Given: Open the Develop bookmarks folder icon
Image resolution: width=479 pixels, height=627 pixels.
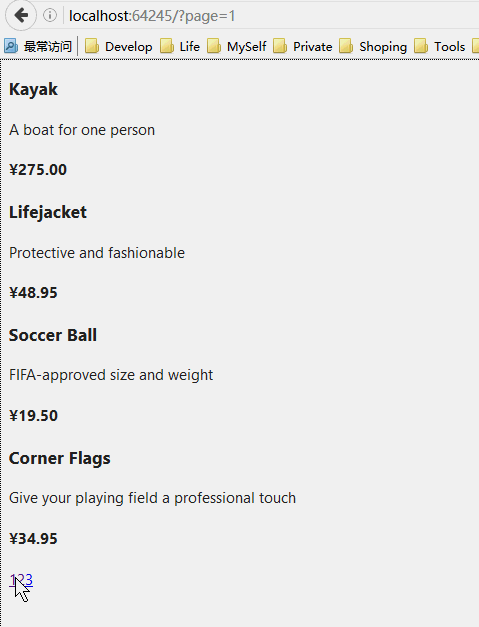Looking at the screenshot, I should [92, 46].
